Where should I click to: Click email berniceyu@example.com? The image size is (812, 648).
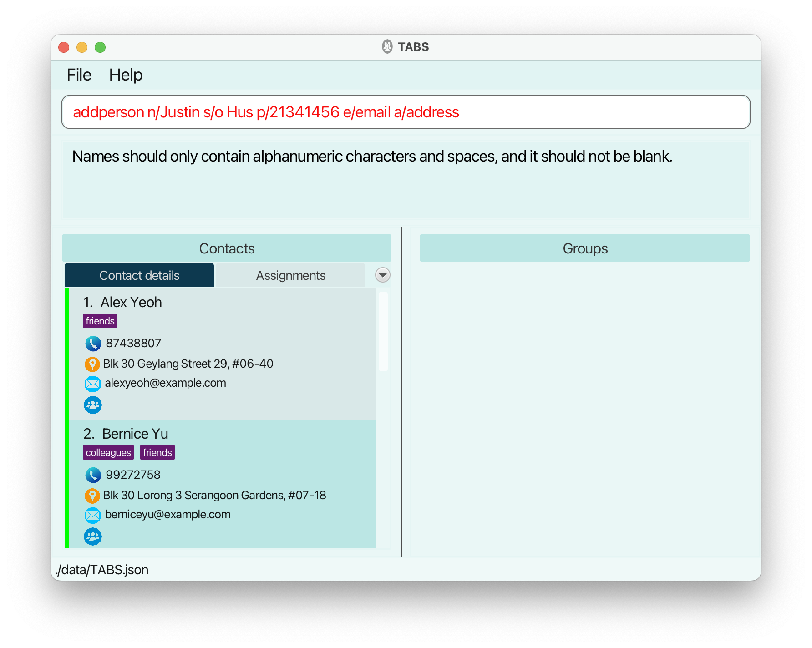[x=167, y=515]
